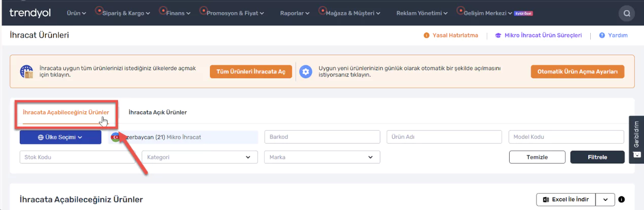Click the Trendyol logo

point(30,13)
